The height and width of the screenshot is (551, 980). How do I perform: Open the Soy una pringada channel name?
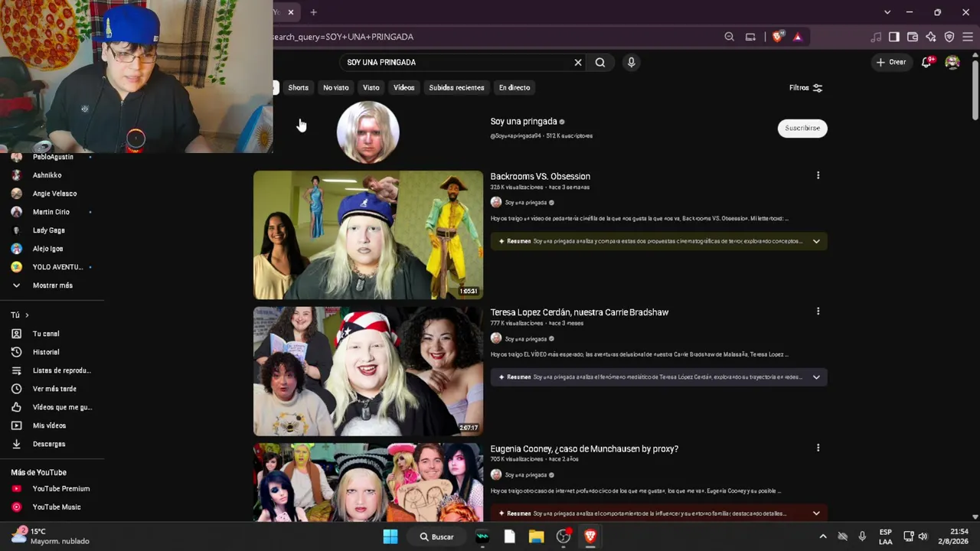click(x=524, y=122)
